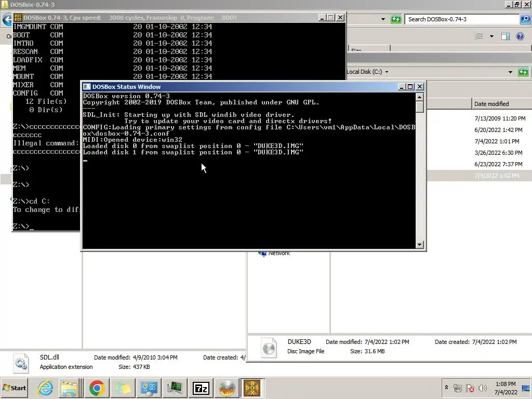532x399 pixels.
Task: Click "Size: 31.6 MB" in DUKE3D details
Action: 367,352
